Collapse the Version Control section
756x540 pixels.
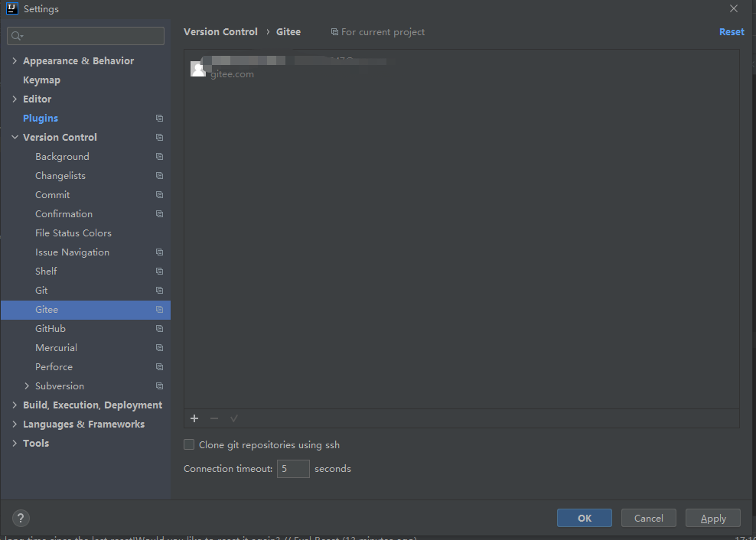tap(15, 138)
